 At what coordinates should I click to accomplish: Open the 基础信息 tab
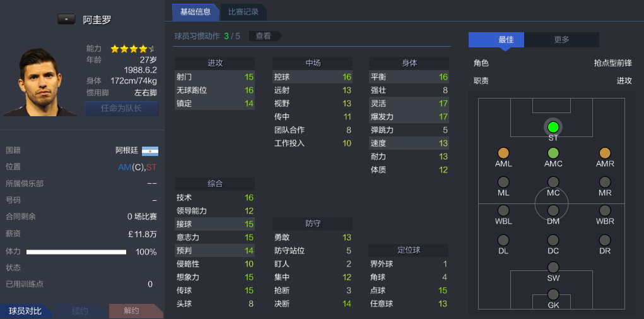coord(196,11)
